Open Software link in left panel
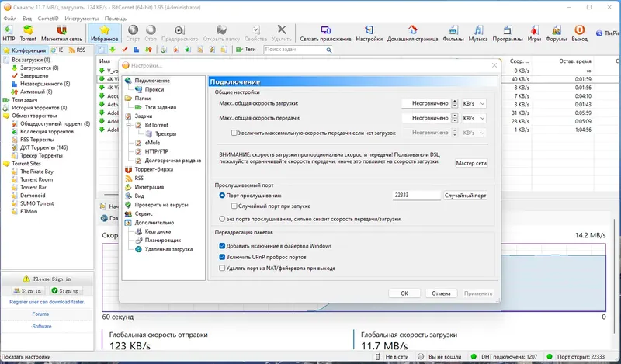This screenshot has width=621, height=364. pos(42,327)
